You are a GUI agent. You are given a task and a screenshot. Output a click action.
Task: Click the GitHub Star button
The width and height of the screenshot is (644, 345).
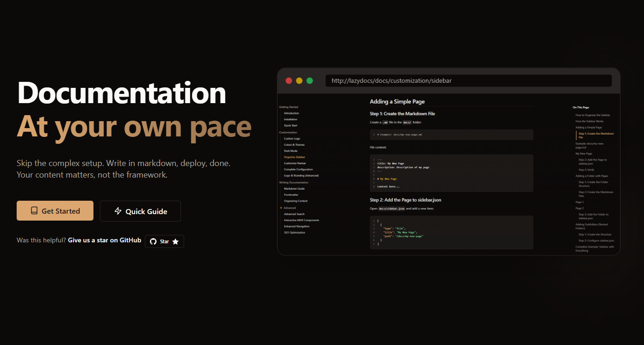[164, 241]
